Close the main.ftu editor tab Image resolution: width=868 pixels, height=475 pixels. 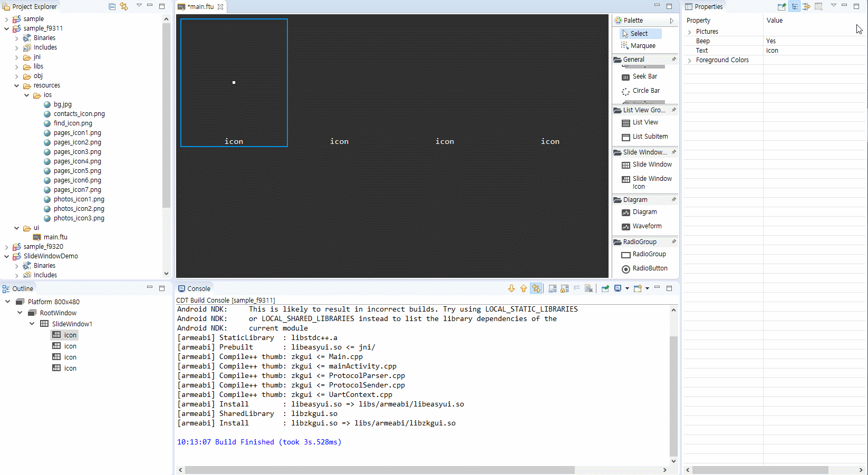point(220,7)
